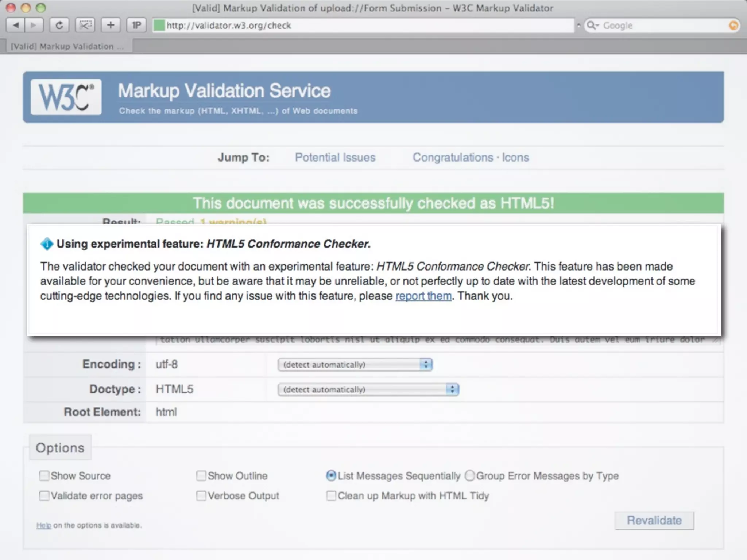Screen dimensions: 747x560
Task: Tick the Verbose Output checkbox
Action: pyautogui.click(x=201, y=496)
